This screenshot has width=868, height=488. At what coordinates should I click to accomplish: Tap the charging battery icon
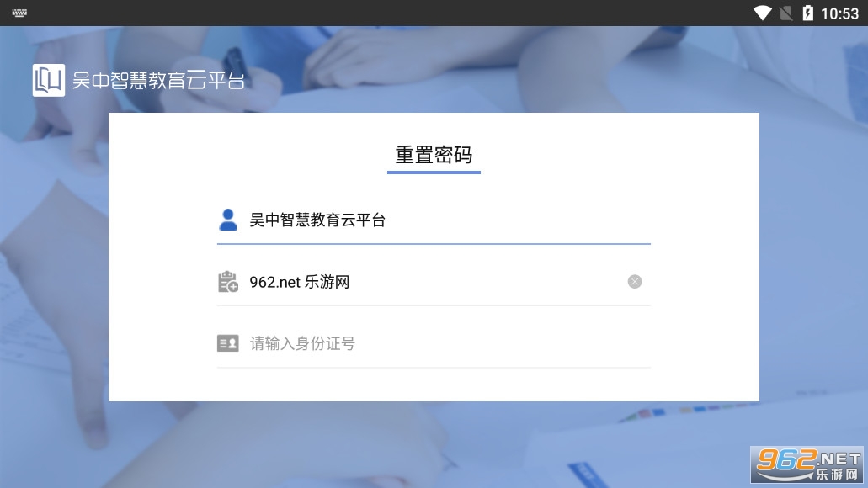[x=807, y=13]
